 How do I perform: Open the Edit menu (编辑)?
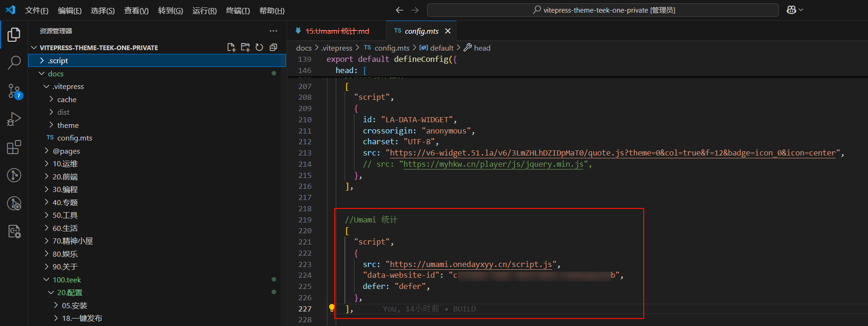coord(70,10)
